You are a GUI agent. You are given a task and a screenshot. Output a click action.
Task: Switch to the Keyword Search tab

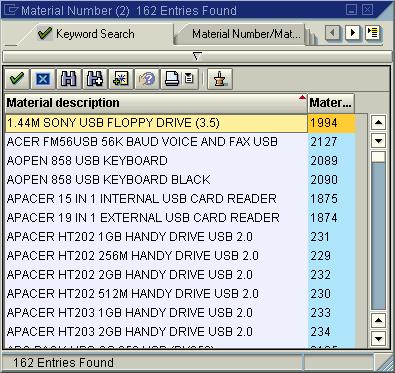[95, 34]
